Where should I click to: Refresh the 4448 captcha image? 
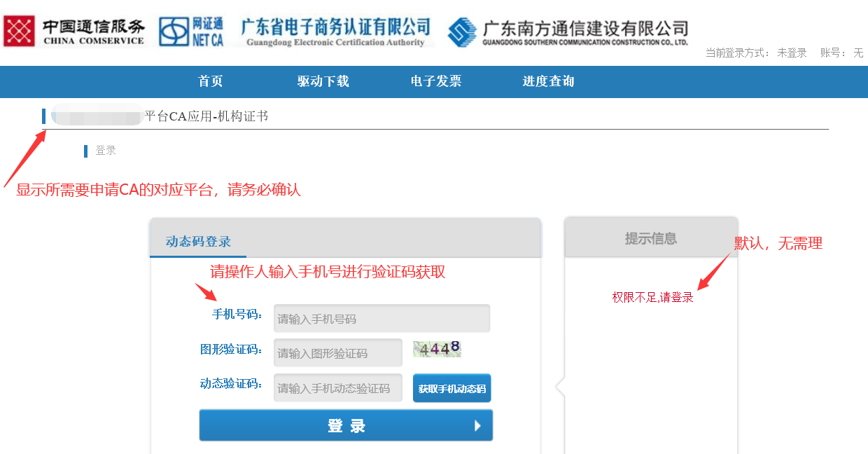pyautogui.click(x=437, y=348)
